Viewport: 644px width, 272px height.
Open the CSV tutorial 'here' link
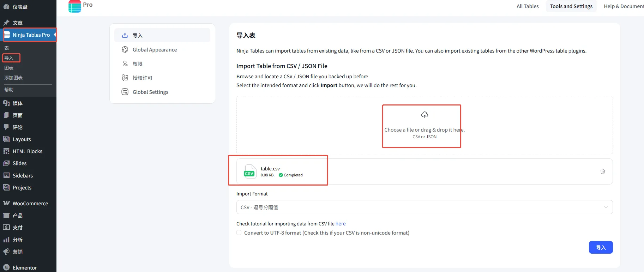coord(341,224)
